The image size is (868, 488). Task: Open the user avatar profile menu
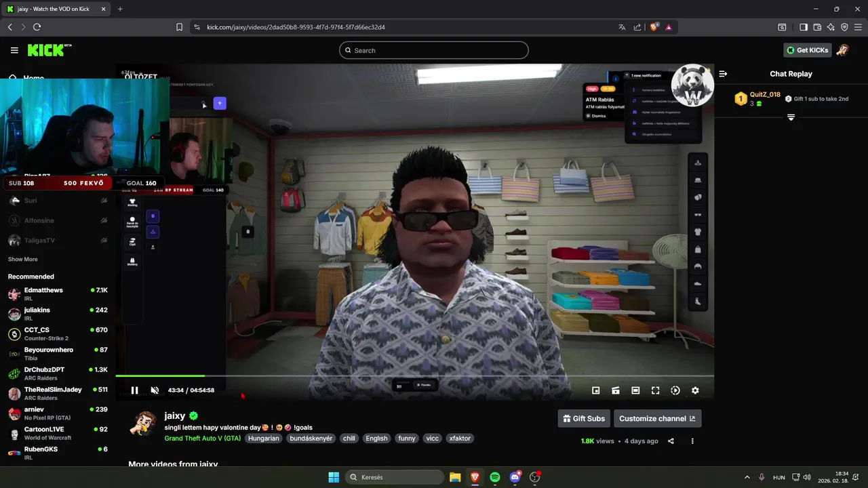pos(842,50)
